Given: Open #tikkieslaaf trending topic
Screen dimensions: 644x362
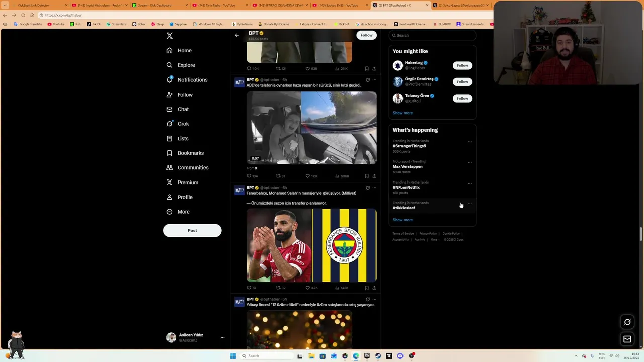Looking at the screenshot, I should (404, 208).
